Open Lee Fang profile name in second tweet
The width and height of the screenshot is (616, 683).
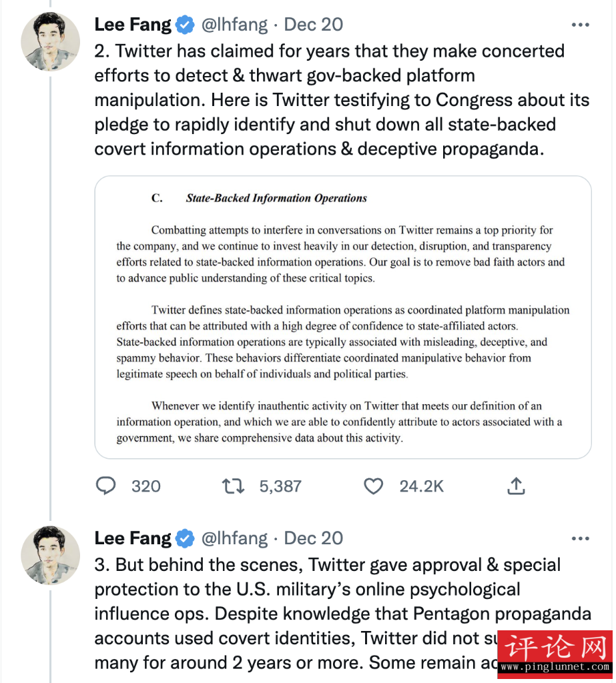tap(133, 538)
